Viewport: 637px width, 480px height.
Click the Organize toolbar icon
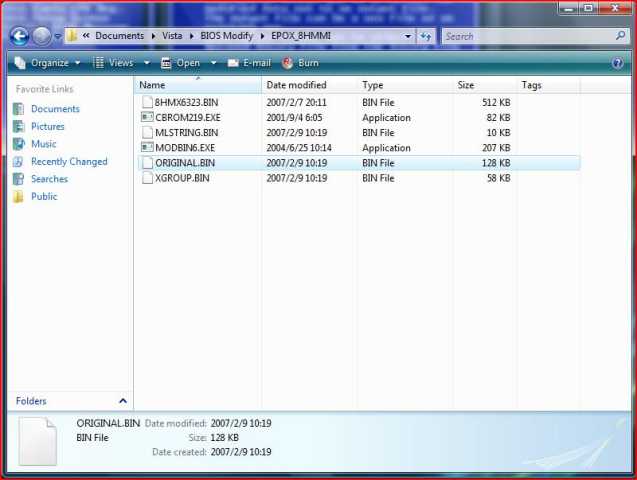click(20, 63)
